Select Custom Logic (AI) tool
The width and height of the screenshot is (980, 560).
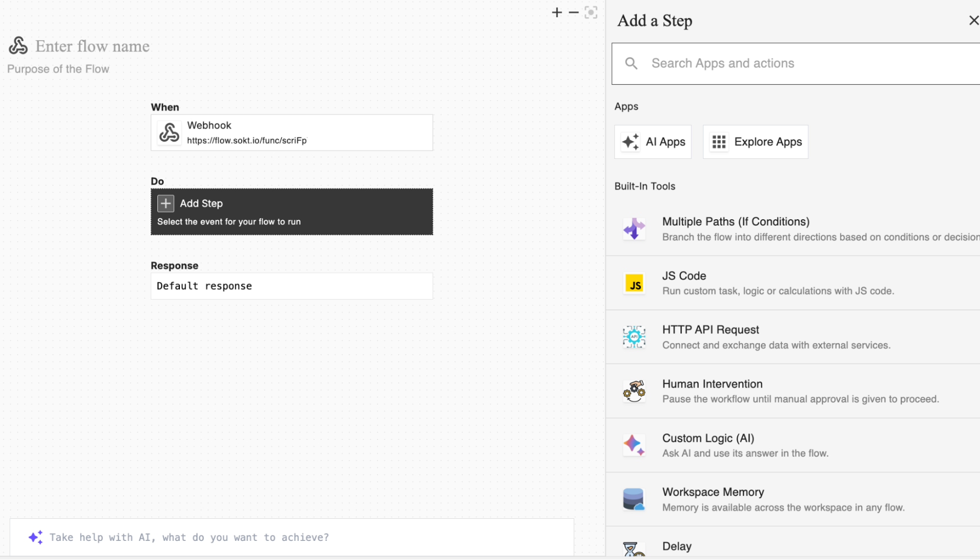tap(707, 438)
